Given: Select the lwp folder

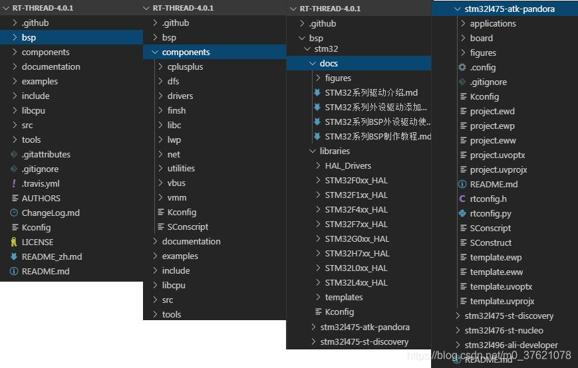Looking at the screenshot, I should pos(174,140).
